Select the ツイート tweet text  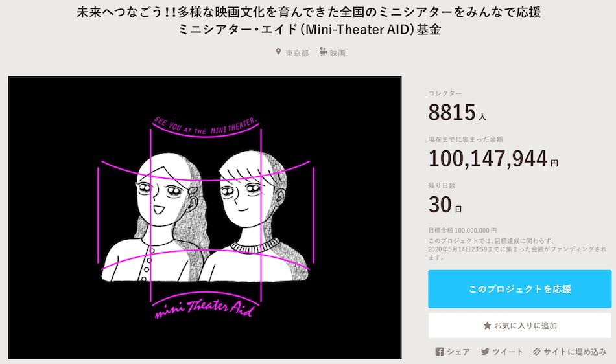tap(508, 352)
